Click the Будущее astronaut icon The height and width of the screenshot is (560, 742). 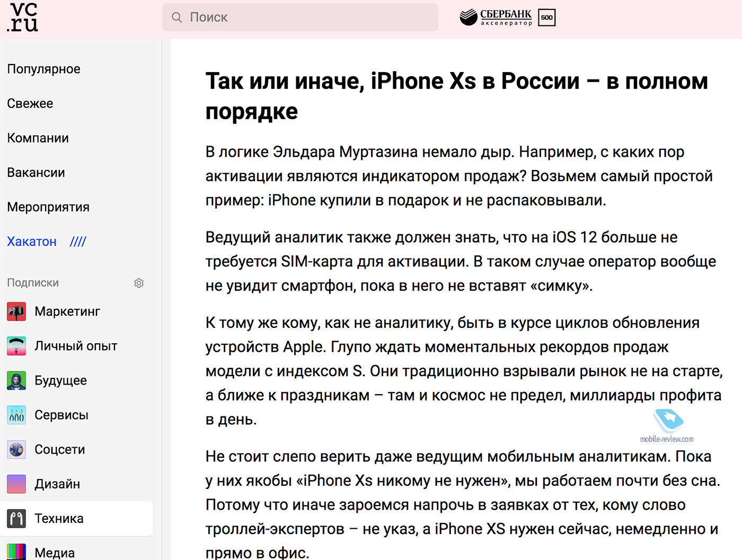[x=16, y=380]
